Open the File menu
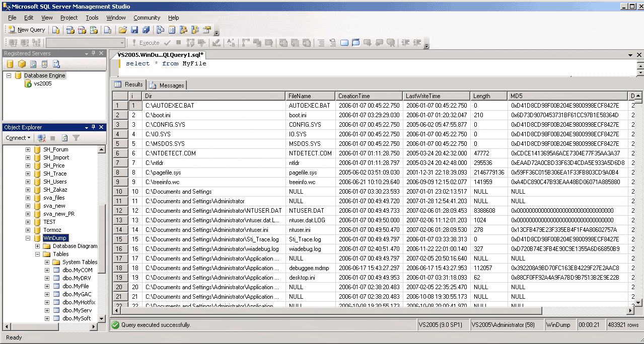Image resolution: width=644 pixels, height=344 pixels. [12, 18]
